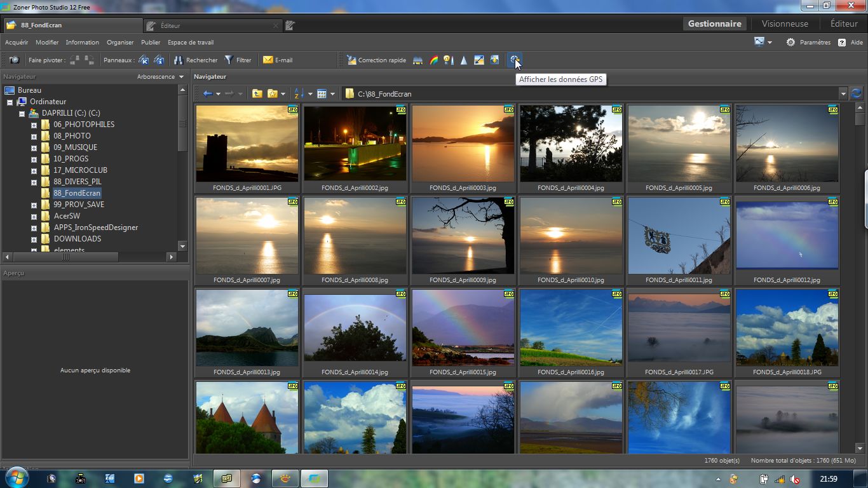This screenshot has height=488, width=868.
Task: Switch to the Visionneuse tab
Action: point(785,24)
